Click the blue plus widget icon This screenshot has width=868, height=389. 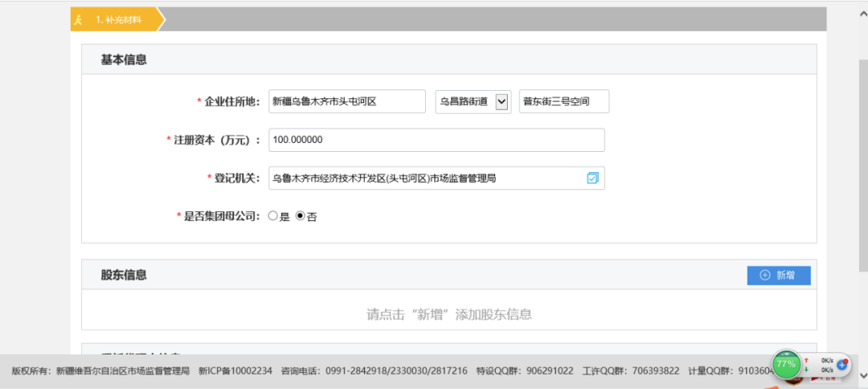tap(842, 364)
